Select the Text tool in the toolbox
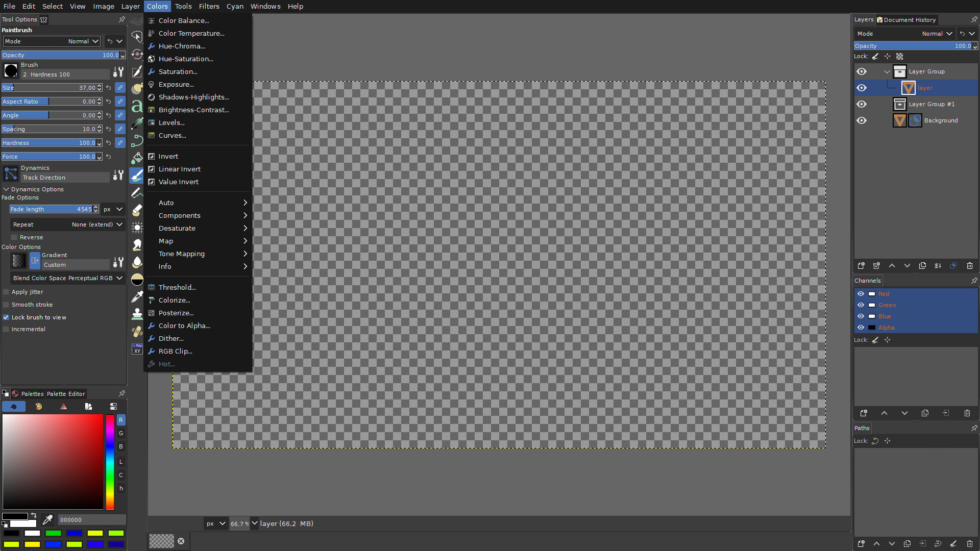 (136, 107)
